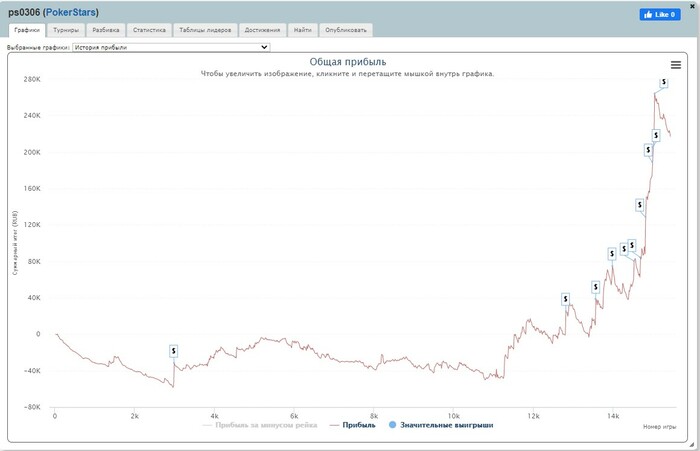Close the ps0306 popup window

pos(693,6)
